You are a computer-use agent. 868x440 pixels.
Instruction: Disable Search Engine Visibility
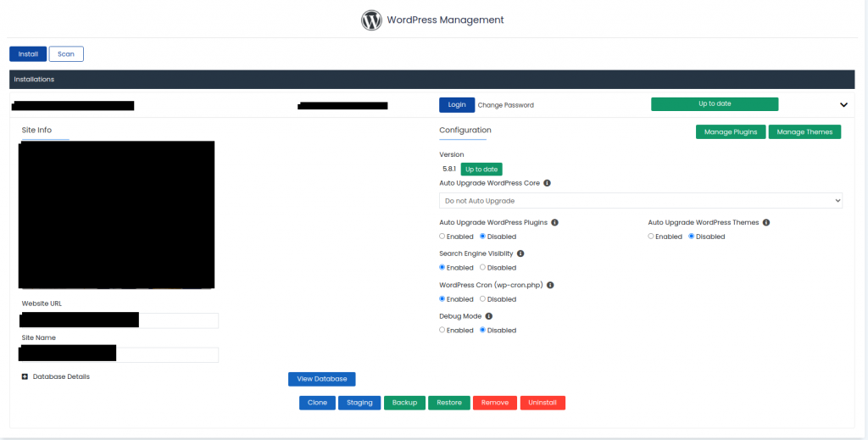[482, 267]
